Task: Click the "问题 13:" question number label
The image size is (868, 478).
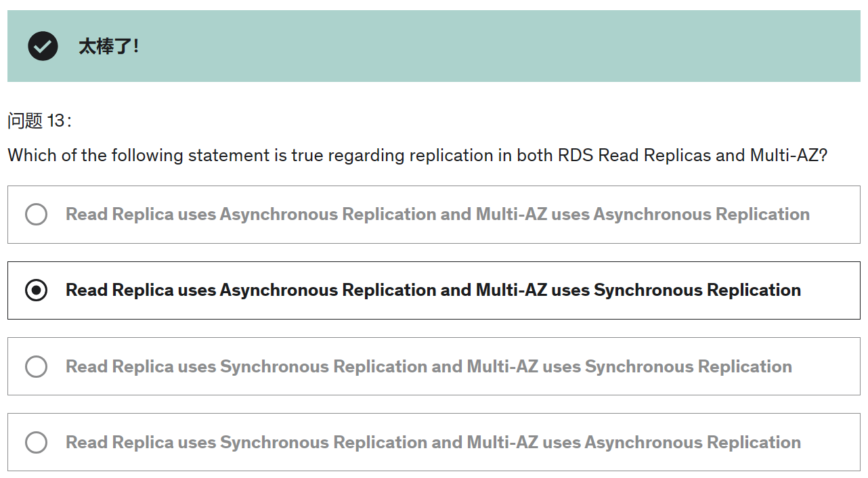Action: [x=39, y=121]
